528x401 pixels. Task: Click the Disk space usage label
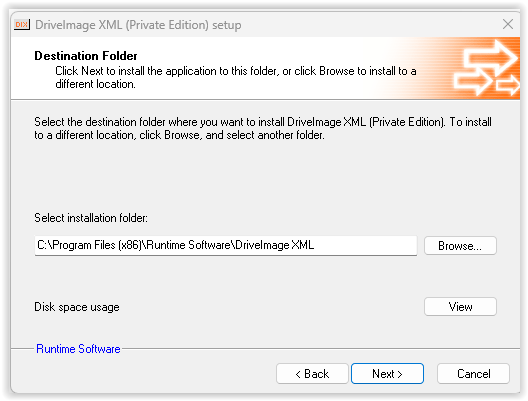click(77, 307)
